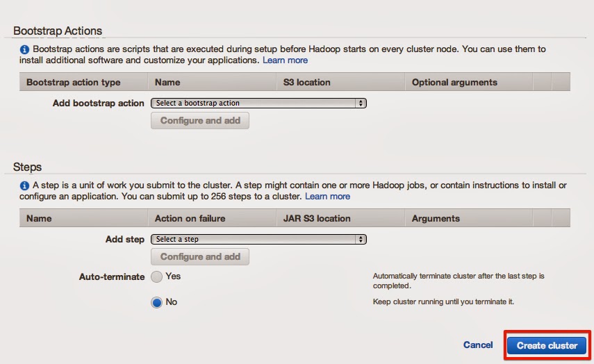
Task: Click the Bootstrap Actions info icon
Action: click(24, 50)
